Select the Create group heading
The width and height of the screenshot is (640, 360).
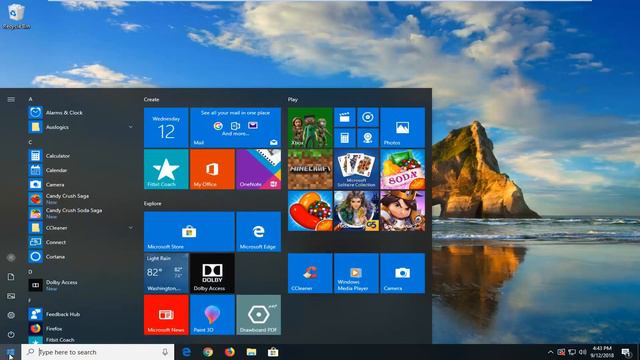coord(151,99)
